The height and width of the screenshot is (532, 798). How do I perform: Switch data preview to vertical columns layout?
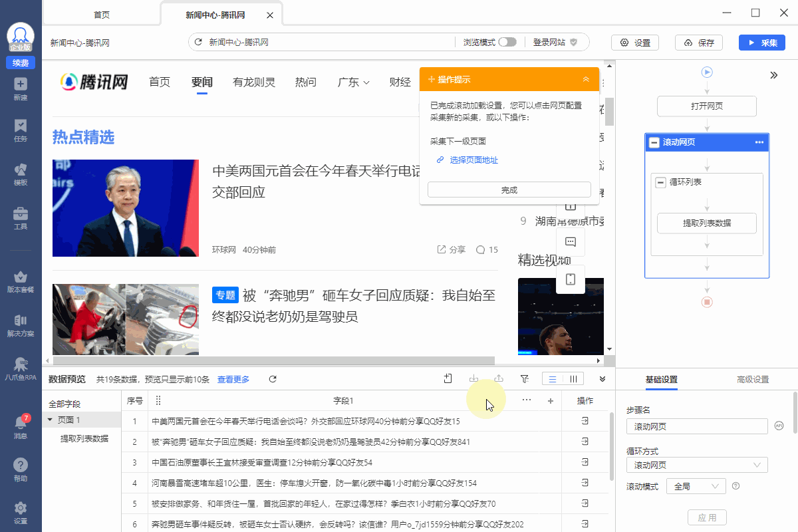tap(573, 379)
